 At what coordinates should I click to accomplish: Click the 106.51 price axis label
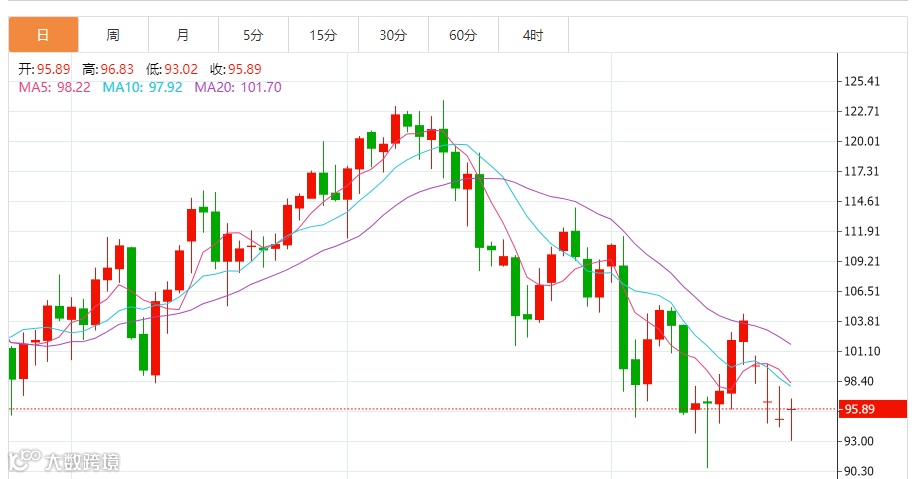(862, 291)
